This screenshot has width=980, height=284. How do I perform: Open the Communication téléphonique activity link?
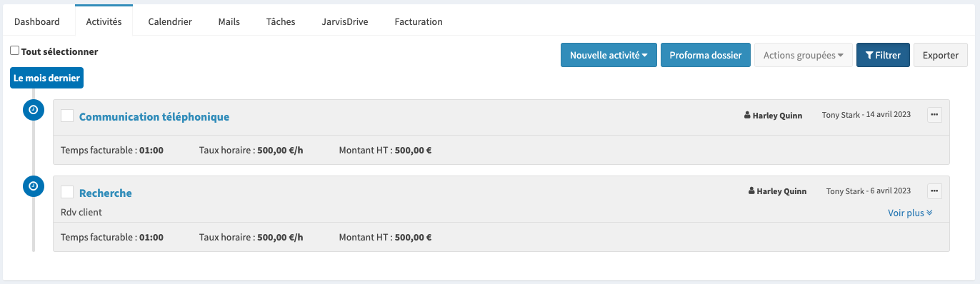coord(154,116)
